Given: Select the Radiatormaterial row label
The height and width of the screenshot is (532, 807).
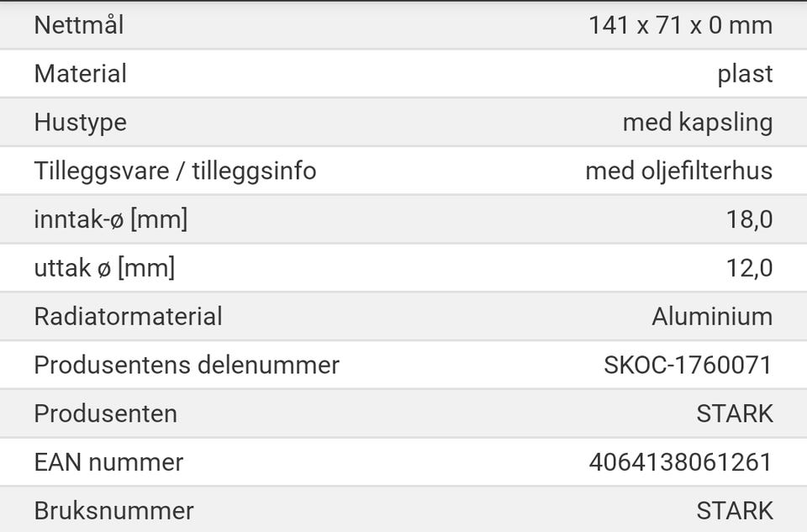Looking at the screenshot, I should click(128, 316).
